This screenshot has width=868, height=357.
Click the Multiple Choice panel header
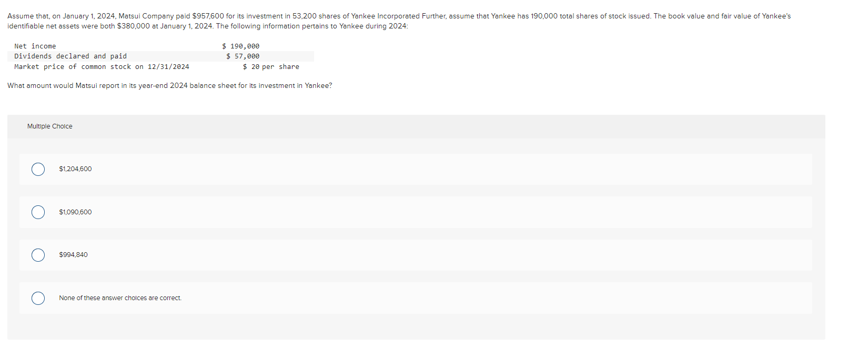[x=50, y=126]
